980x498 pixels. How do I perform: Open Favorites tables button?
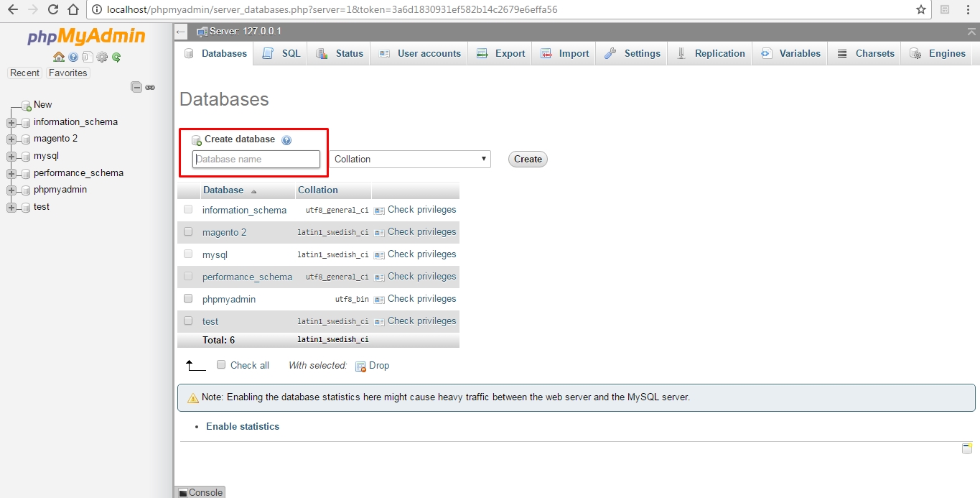pyautogui.click(x=67, y=73)
